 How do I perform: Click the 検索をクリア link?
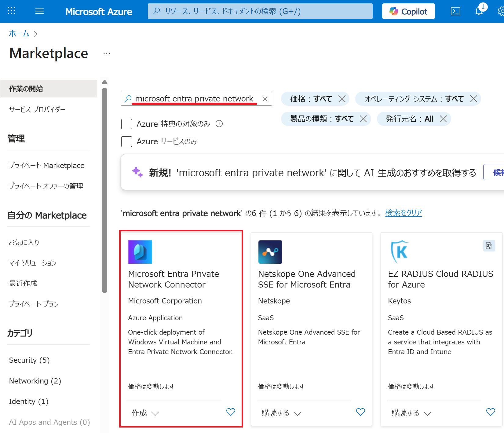404,213
